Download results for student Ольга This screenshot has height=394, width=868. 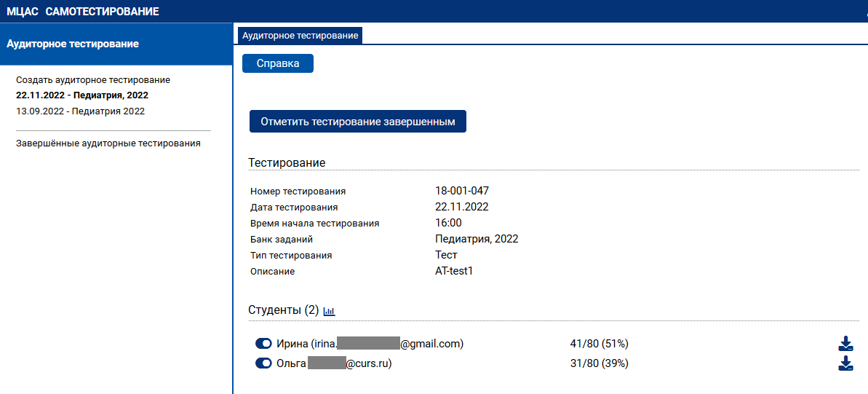pyautogui.click(x=845, y=364)
